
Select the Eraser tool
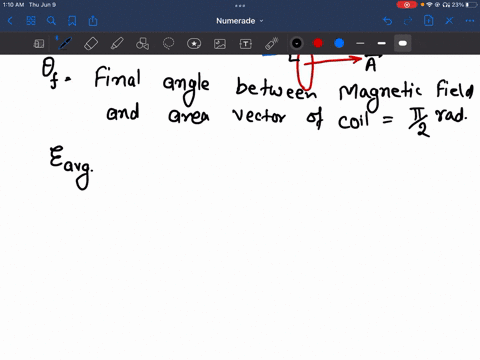click(91, 44)
